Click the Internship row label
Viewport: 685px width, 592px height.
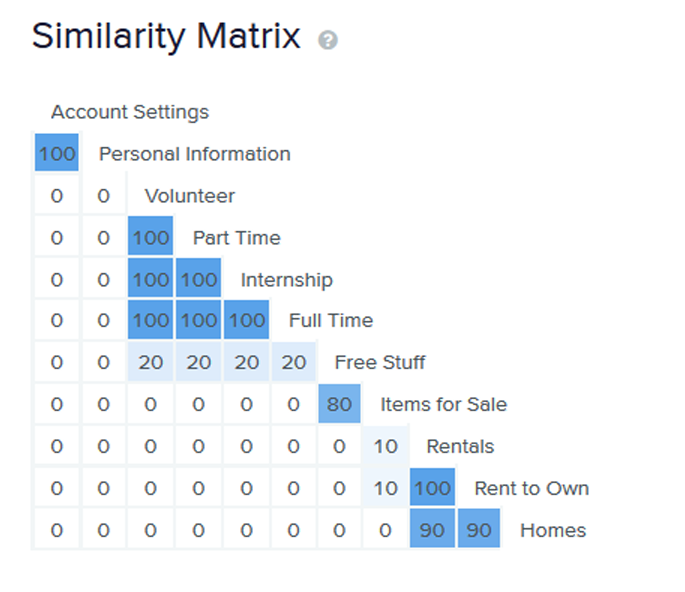287,280
